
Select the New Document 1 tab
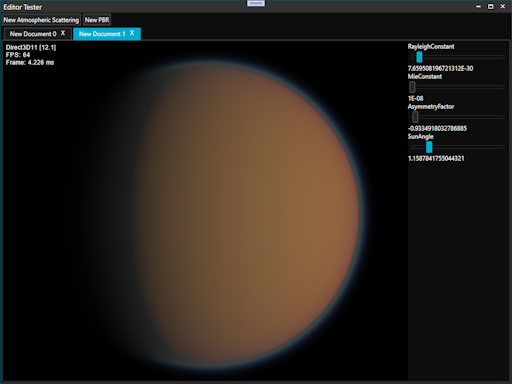click(102, 34)
